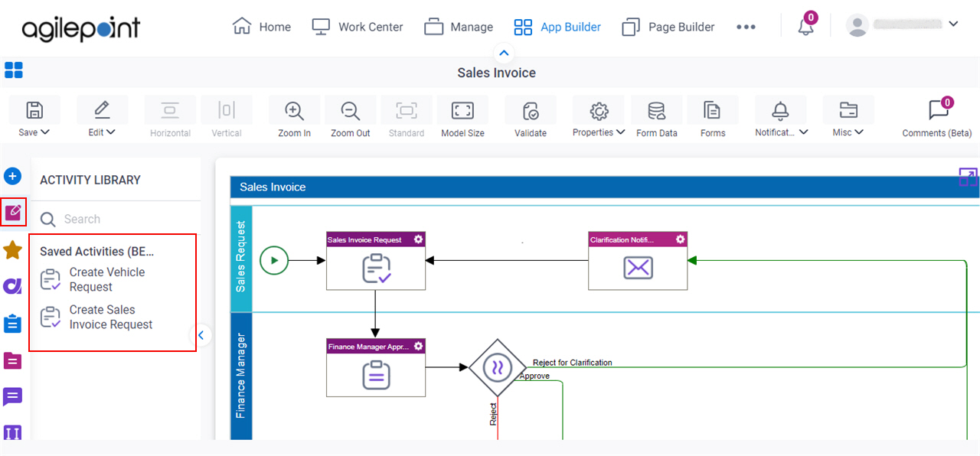Select the Finance Manager swimlane label
Screen dimensions: 980x456
(241, 375)
